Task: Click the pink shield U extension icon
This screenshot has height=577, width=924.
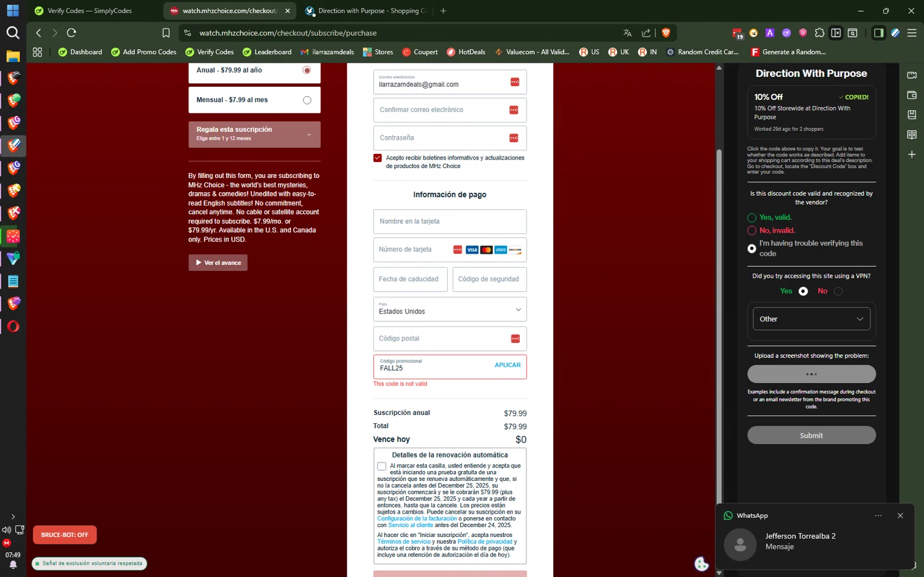Action: point(803,33)
